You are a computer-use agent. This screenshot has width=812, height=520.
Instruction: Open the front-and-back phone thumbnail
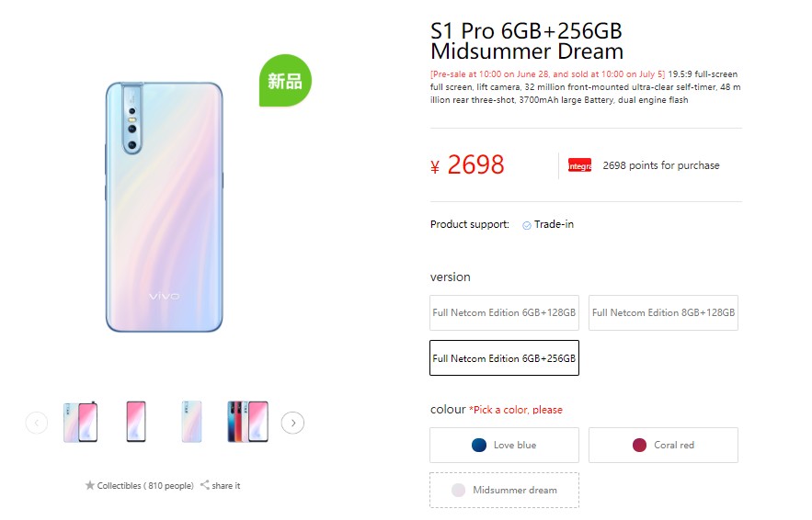80,422
